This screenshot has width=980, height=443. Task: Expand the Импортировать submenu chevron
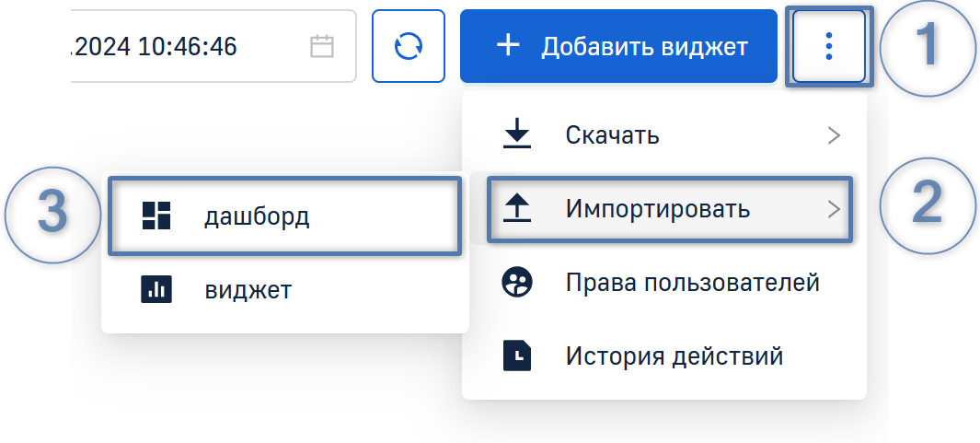pos(834,209)
